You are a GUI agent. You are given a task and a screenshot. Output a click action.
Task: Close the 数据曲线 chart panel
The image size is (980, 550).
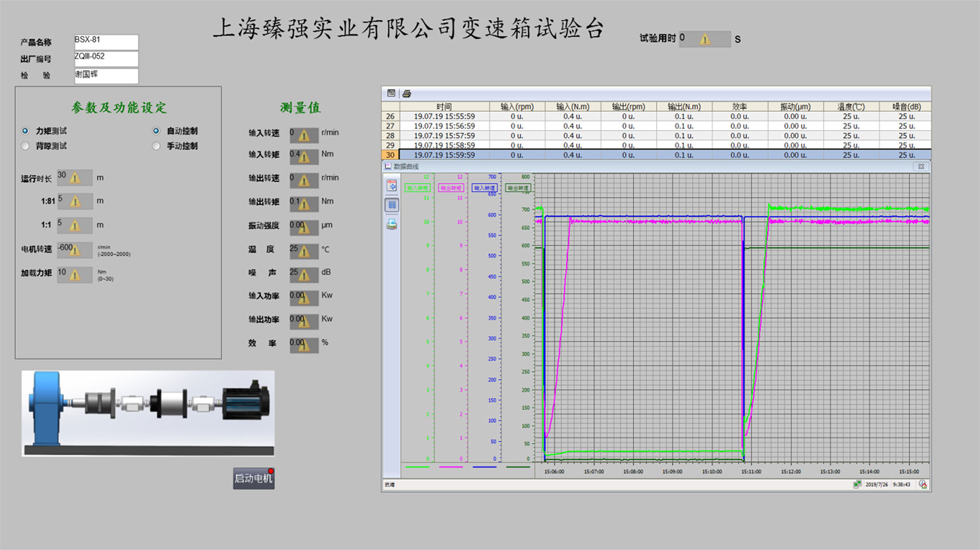921,167
